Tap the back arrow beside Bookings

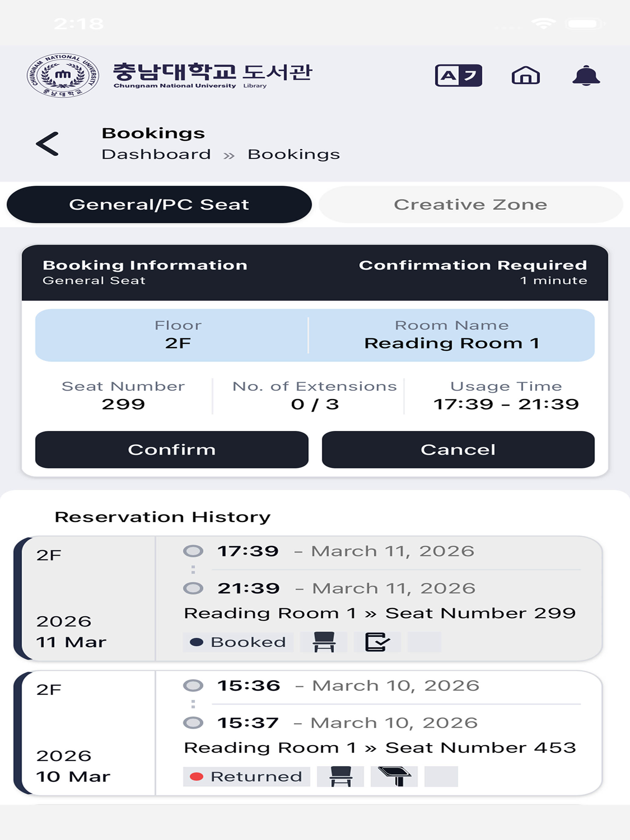pyautogui.click(x=48, y=144)
